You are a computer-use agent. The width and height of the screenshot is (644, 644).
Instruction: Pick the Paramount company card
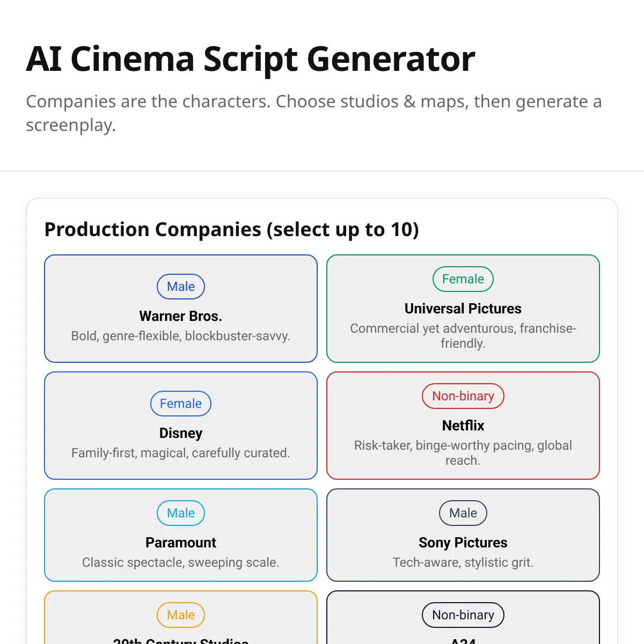[181, 535]
